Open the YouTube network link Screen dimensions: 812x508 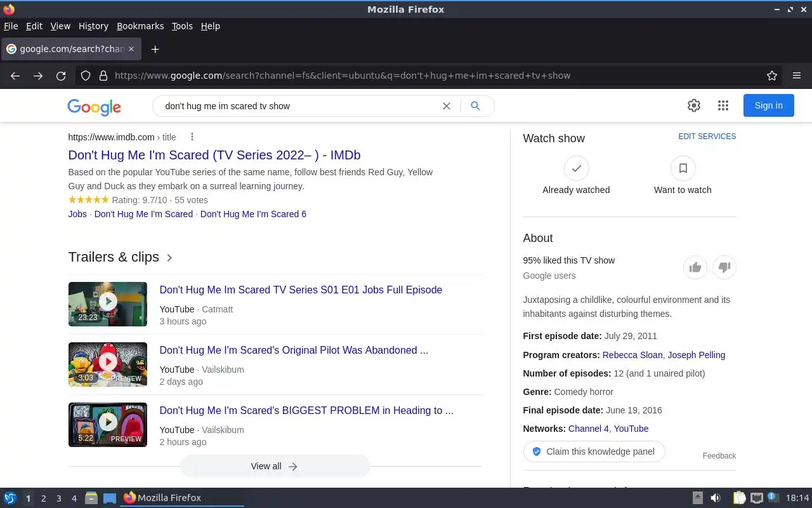pyautogui.click(x=631, y=429)
